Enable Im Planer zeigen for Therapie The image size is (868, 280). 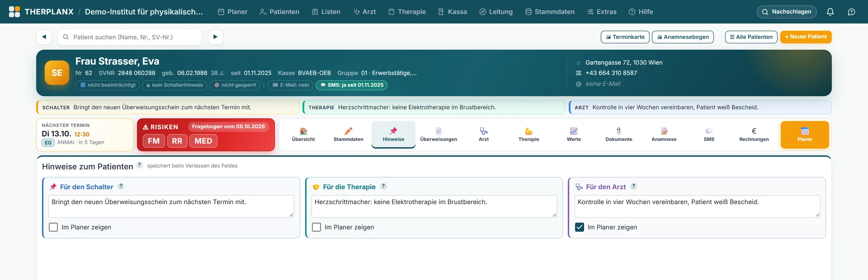pyautogui.click(x=316, y=227)
